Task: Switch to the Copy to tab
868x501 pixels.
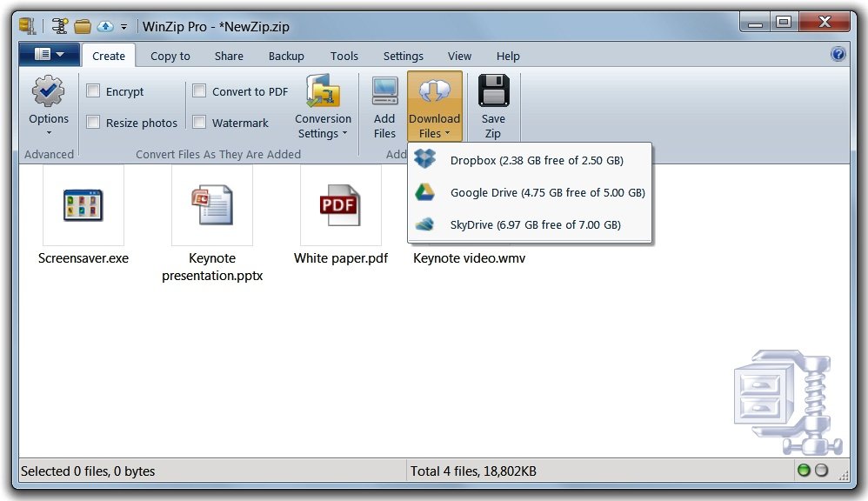Action: (x=170, y=56)
